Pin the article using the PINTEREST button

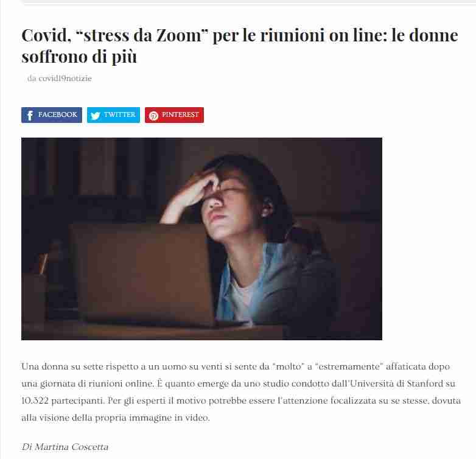click(174, 115)
